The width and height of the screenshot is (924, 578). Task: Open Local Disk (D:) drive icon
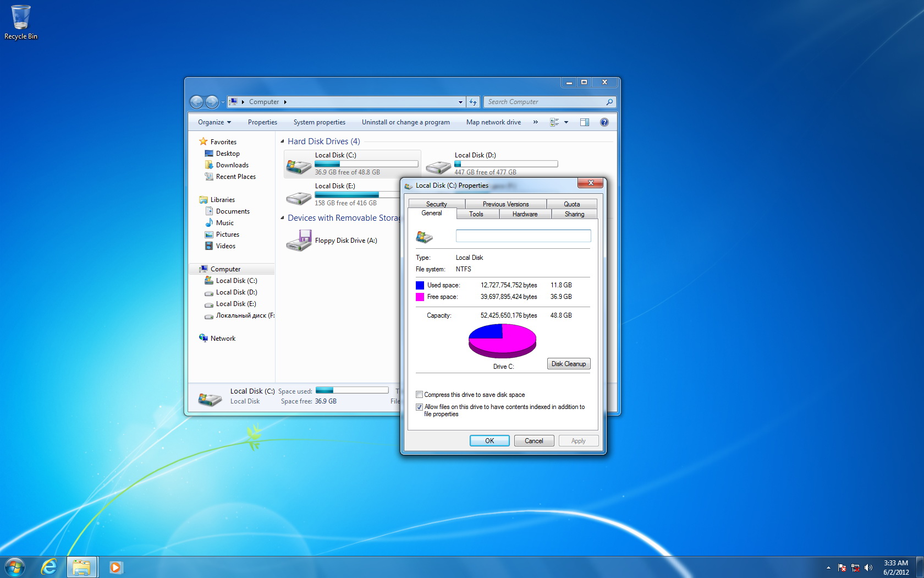[438, 166]
